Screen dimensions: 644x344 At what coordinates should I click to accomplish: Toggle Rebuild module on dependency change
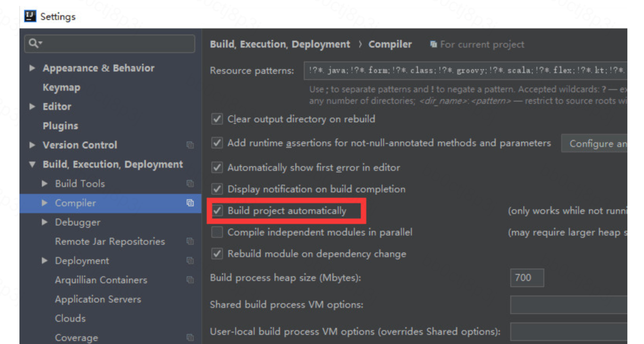click(217, 254)
